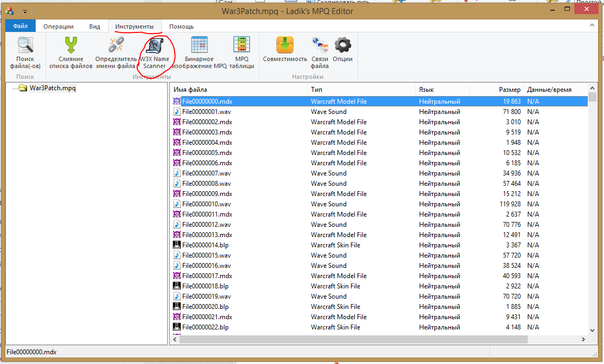Open the File Search (Поиск файла) tool
The width and height of the screenshot is (604, 364).
point(25,52)
